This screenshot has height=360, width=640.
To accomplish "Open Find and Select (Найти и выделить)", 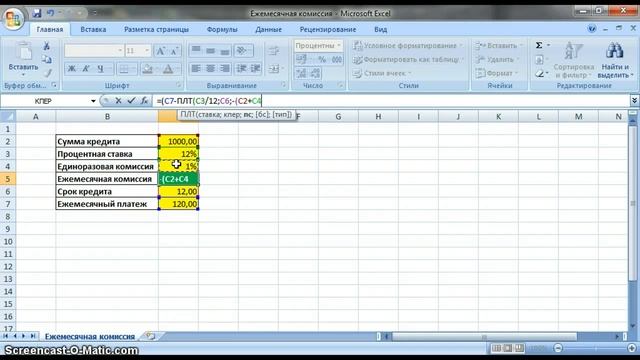I will [x=615, y=60].
